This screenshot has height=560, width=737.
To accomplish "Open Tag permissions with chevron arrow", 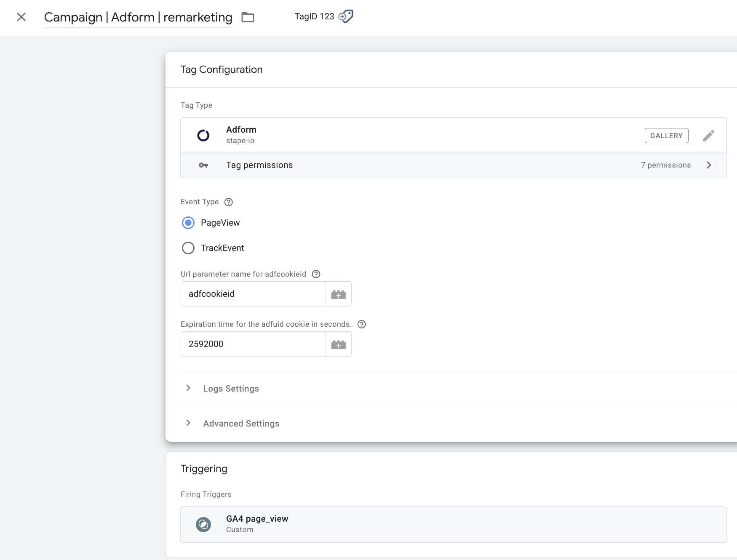I will (x=709, y=165).
